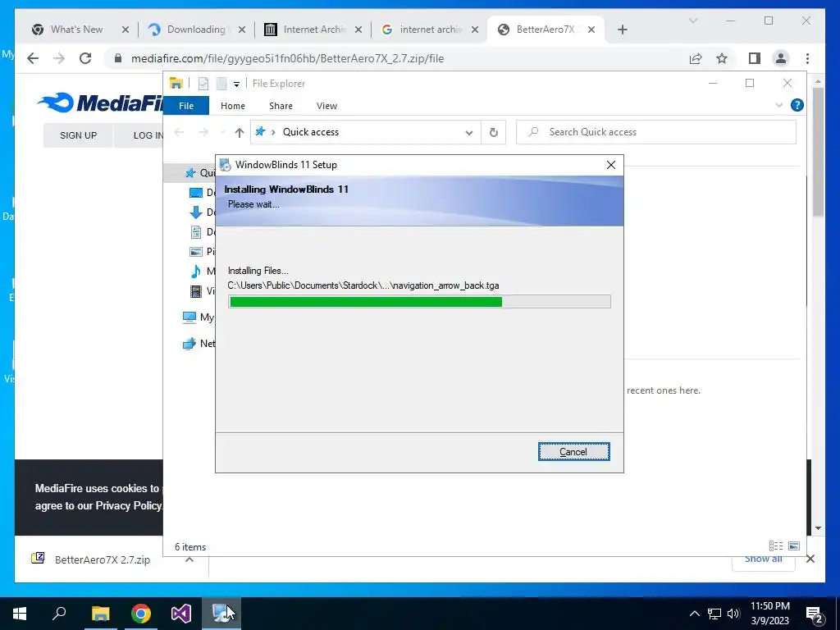Switch to the internet archive Google search tab
Image resolution: width=840 pixels, height=630 pixels.
click(x=430, y=30)
